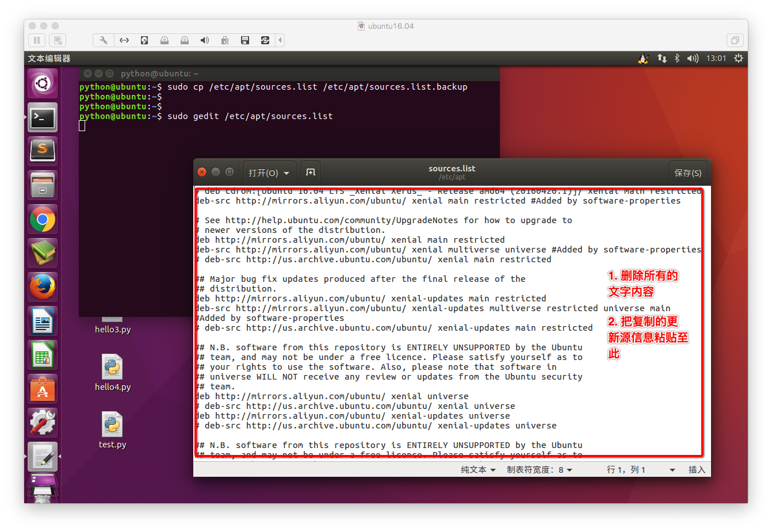Screen dimensions: 772x532
Task: Click the network adapter arrows icon
Action: tap(124, 40)
